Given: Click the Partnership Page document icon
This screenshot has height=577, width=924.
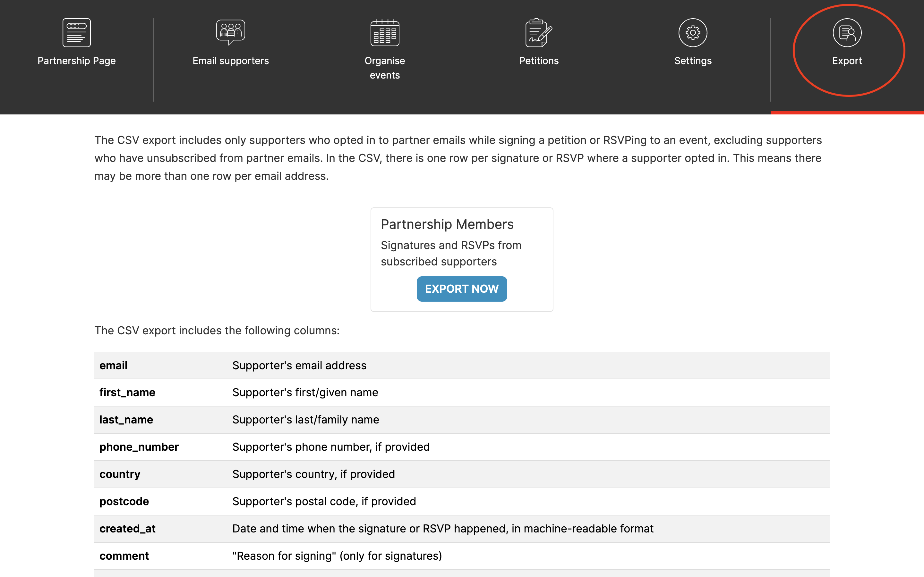Looking at the screenshot, I should tap(76, 33).
